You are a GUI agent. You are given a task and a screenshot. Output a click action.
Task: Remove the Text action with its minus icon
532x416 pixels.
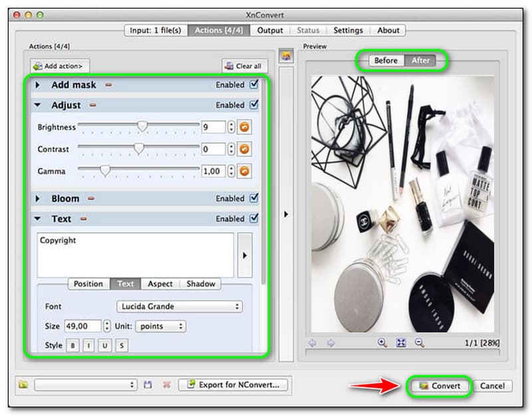84,219
